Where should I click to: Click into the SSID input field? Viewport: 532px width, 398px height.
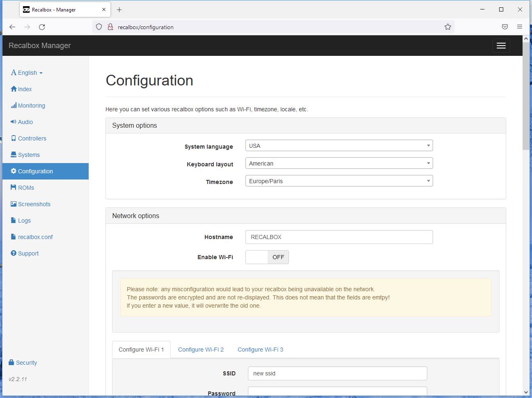click(x=337, y=373)
